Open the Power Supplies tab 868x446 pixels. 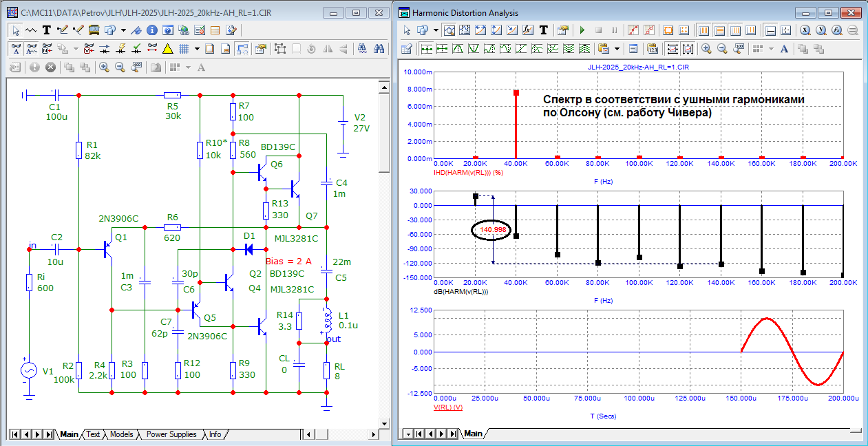tap(171, 434)
